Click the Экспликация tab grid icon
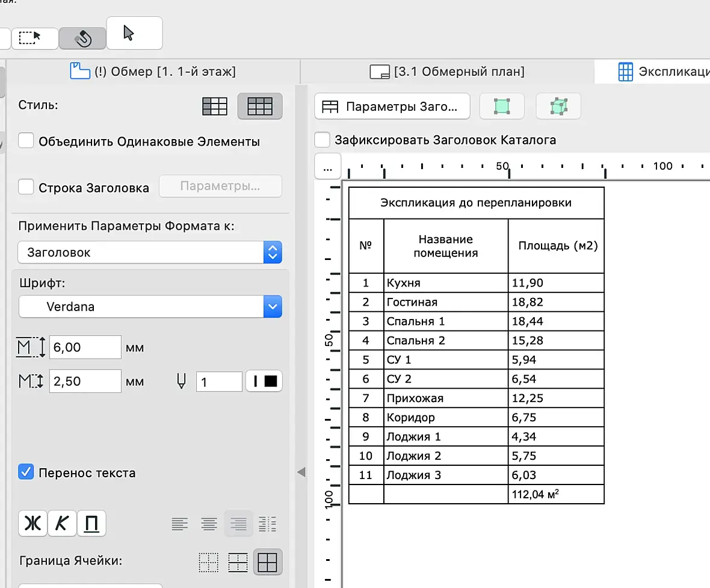Image resolution: width=710 pixels, height=588 pixels. click(625, 72)
